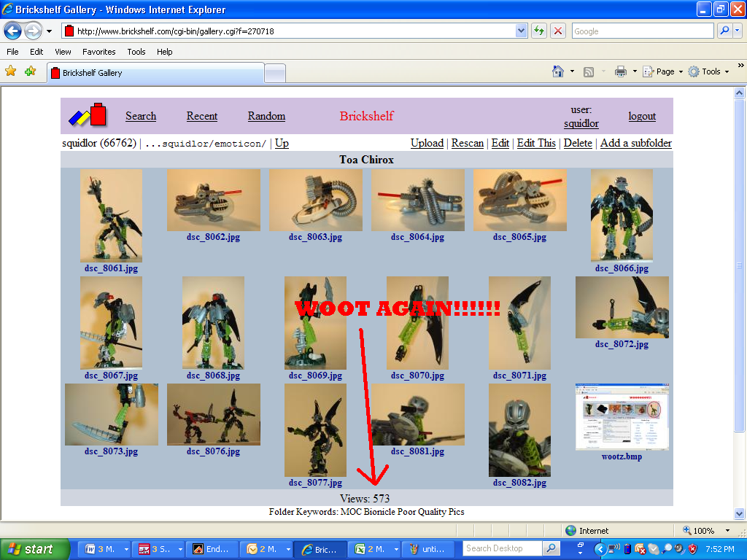Open the dsc_8069.jpg thumbnail
This screenshot has height=560, width=747.
point(315,323)
